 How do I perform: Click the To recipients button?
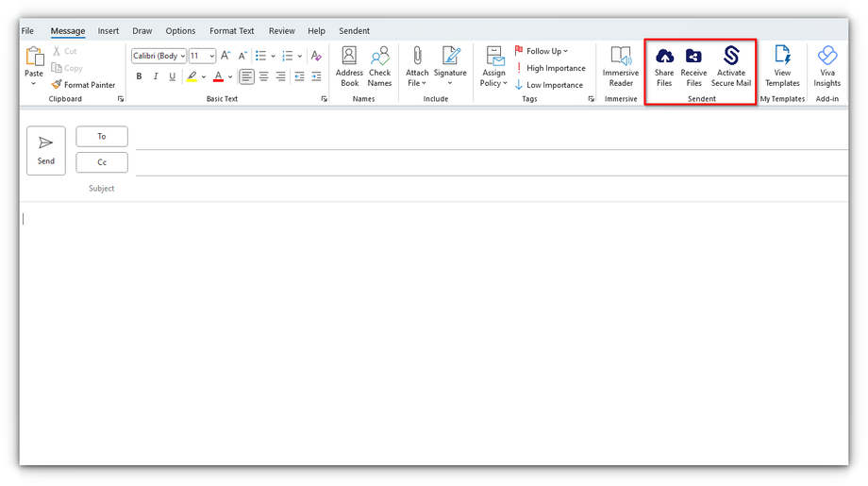coord(102,137)
